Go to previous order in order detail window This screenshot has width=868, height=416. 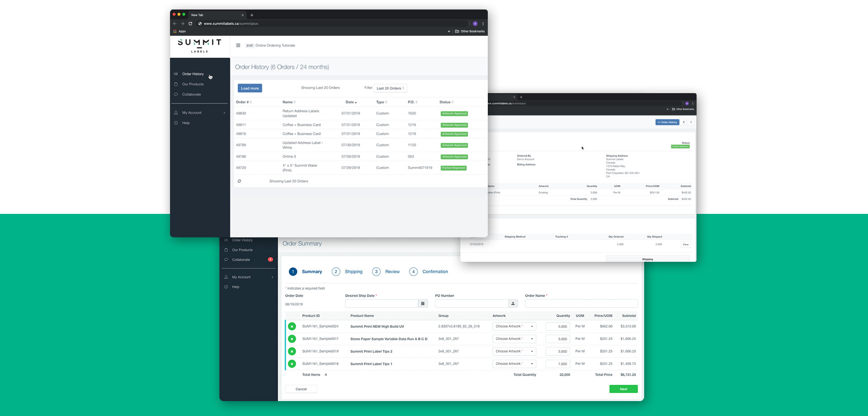click(684, 122)
